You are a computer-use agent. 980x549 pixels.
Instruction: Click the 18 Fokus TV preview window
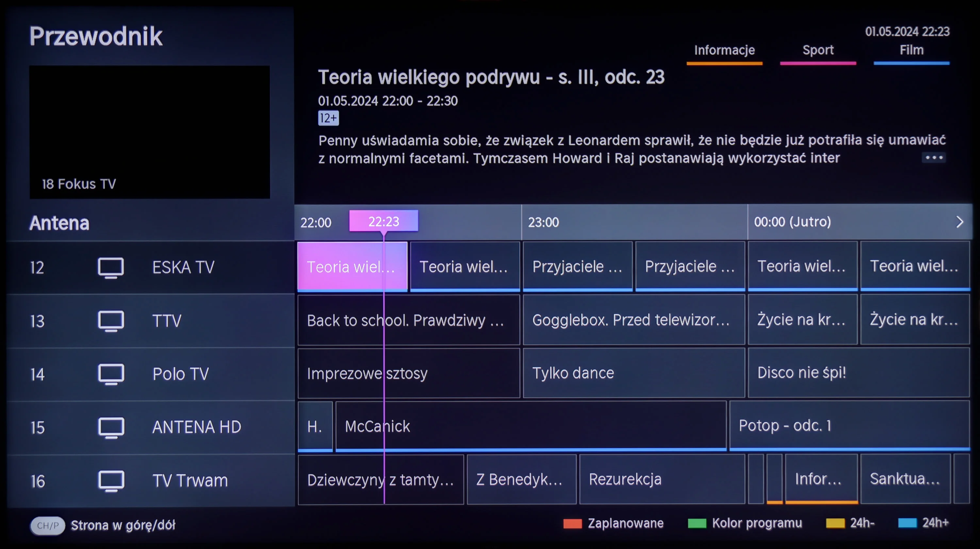[x=150, y=132]
